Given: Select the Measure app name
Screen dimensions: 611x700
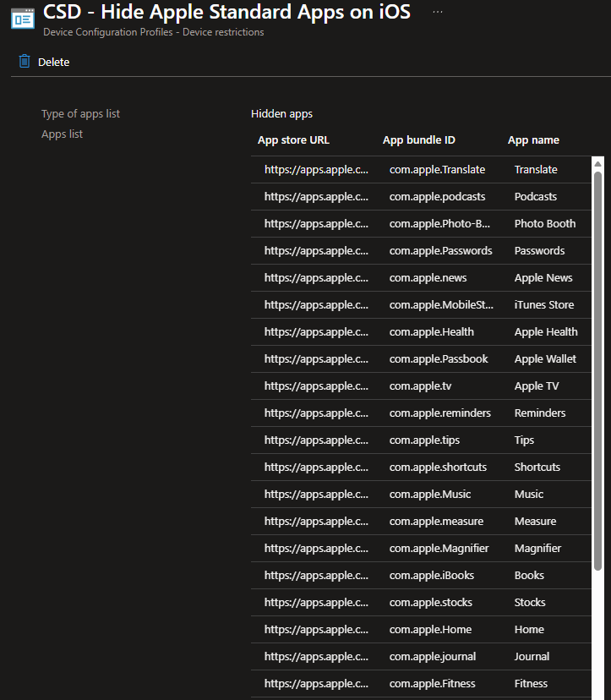Looking at the screenshot, I should point(535,522).
